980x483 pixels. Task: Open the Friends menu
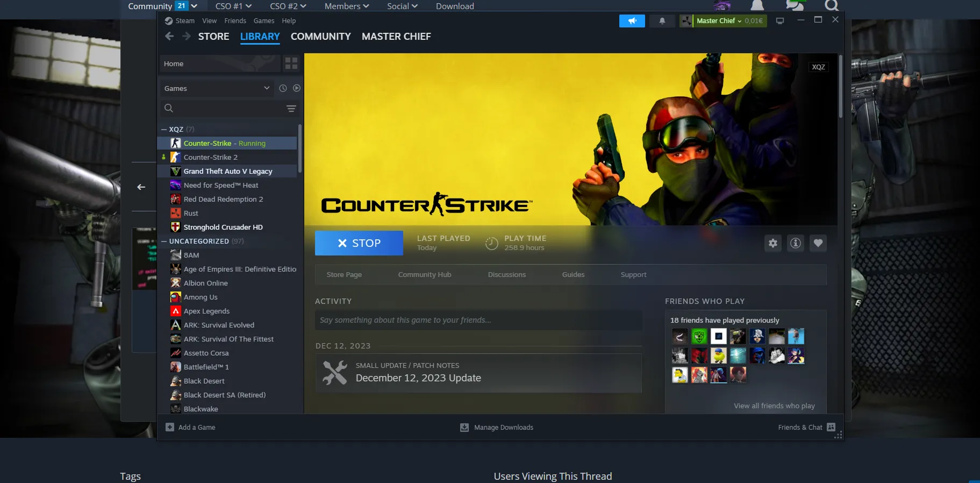235,21
